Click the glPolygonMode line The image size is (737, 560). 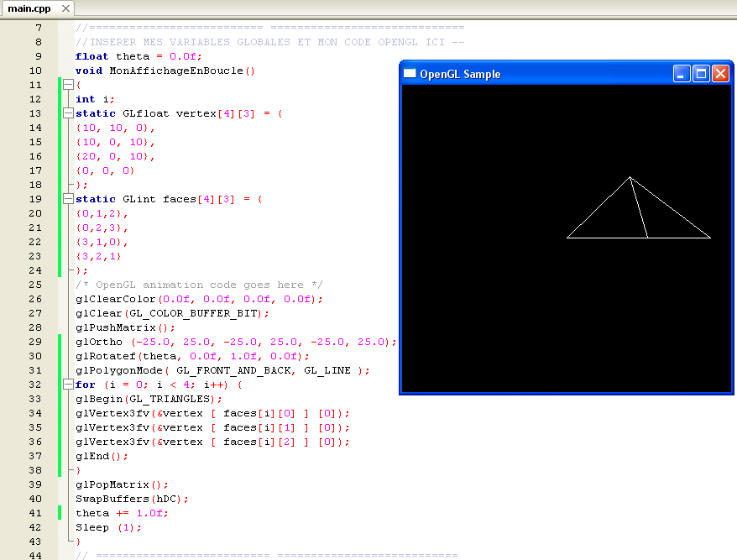222,370
